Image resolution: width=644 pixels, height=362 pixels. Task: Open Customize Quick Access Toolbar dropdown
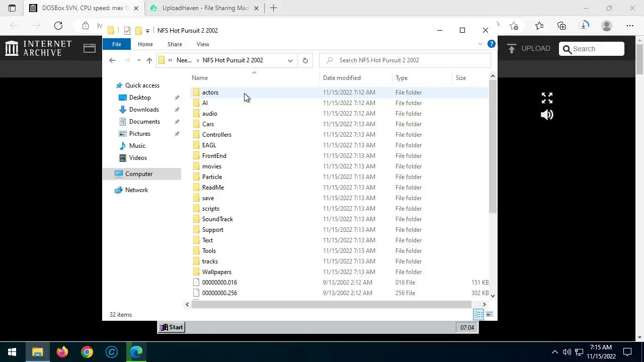(x=147, y=31)
